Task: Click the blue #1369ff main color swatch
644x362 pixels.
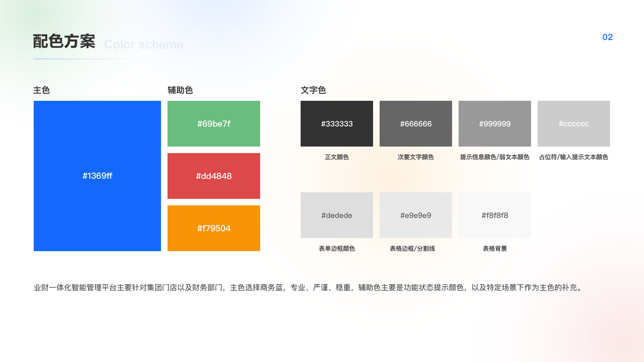Action: coord(97,176)
